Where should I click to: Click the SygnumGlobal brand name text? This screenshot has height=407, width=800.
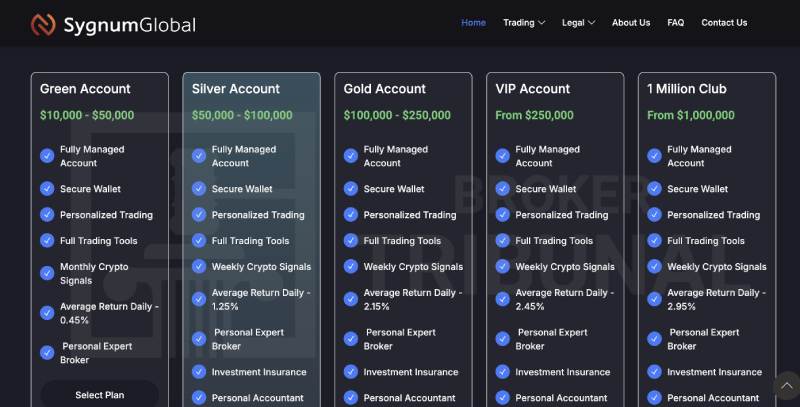130,25
